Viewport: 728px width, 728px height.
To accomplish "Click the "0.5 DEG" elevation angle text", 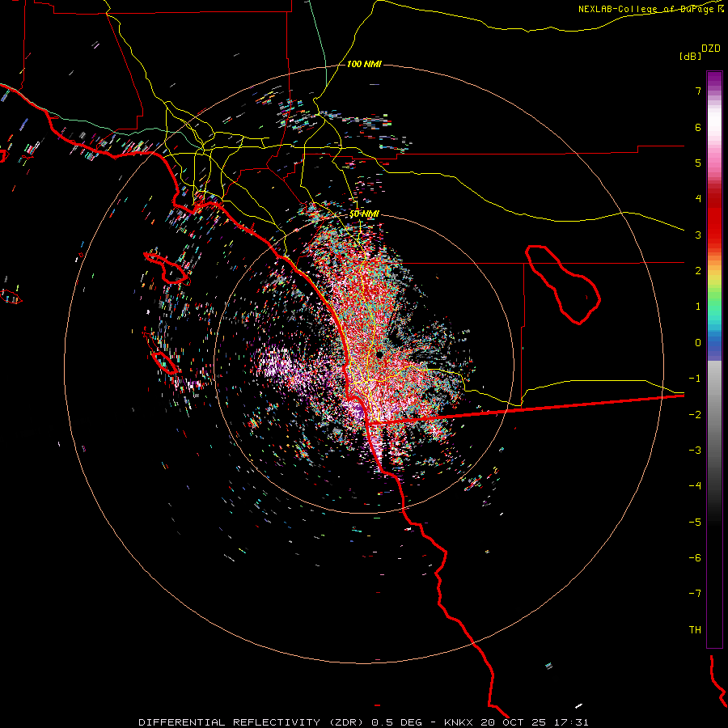I will (397, 722).
